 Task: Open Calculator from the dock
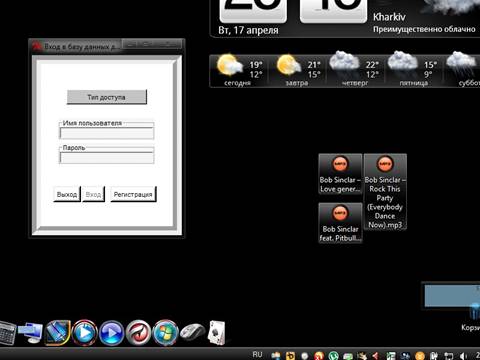[x=7, y=333]
